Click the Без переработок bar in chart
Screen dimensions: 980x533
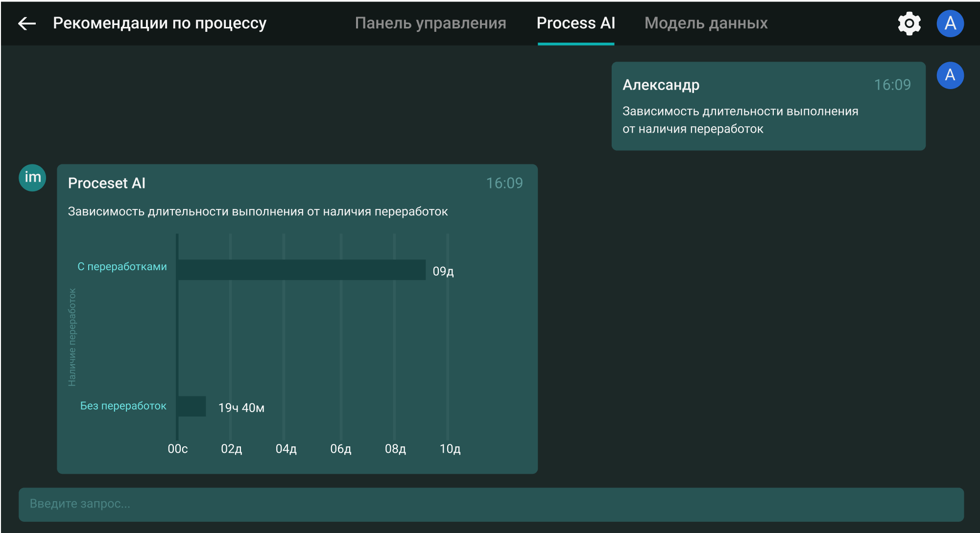[192, 406]
